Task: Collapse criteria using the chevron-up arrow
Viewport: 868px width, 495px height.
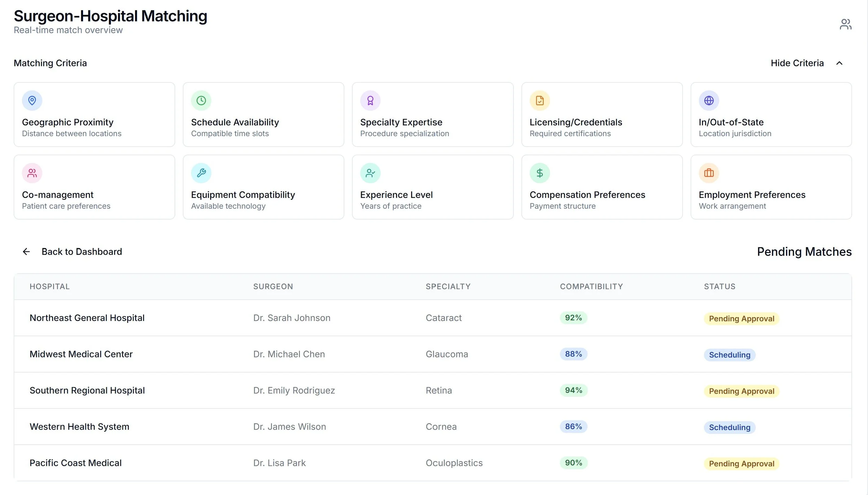Action: 839,63
